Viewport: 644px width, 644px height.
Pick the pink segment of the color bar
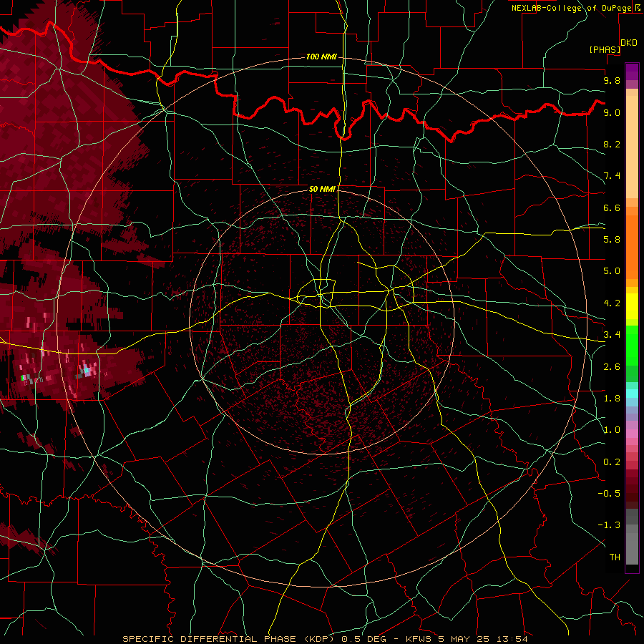pyautogui.click(x=632, y=434)
